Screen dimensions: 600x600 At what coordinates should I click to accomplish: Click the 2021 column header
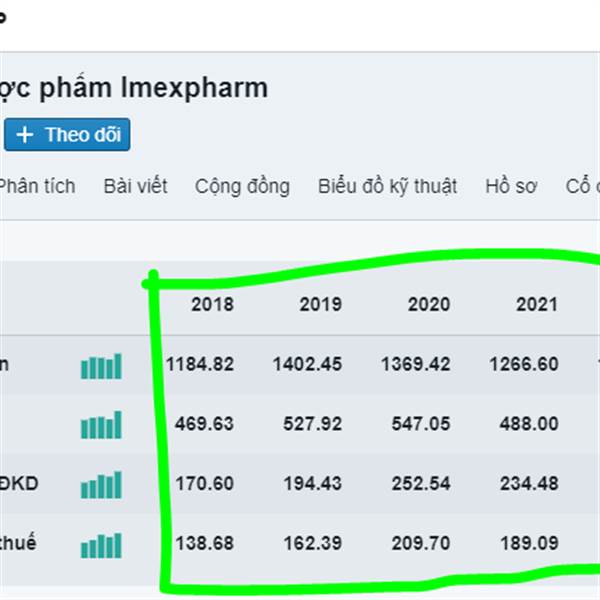point(537,305)
